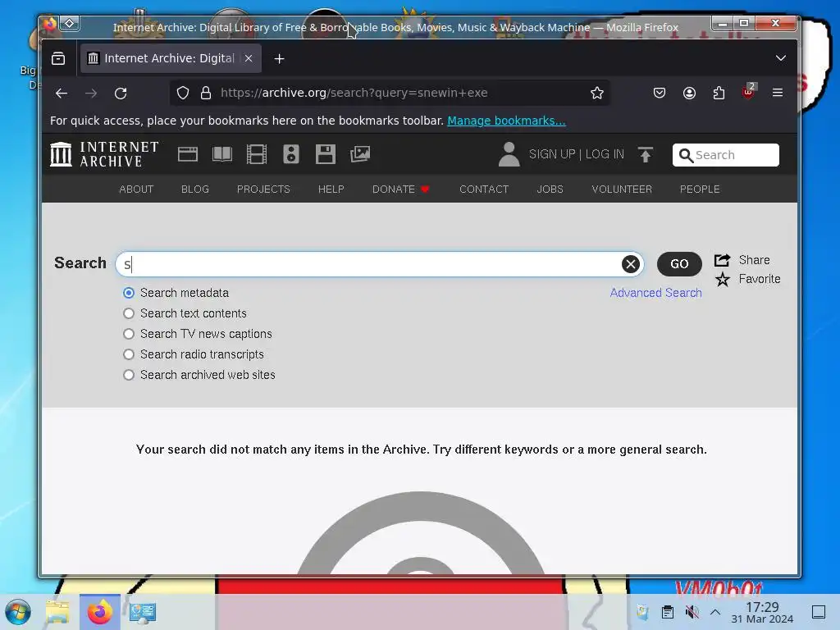Save page to Pocket
This screenshot has height=630, width=840.
click(x=660, y=93)
